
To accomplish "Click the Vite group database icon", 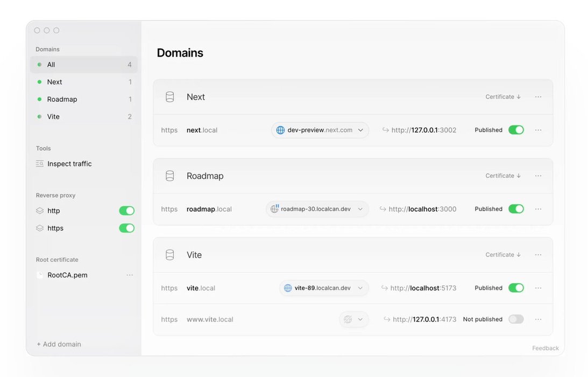I will [x=170, y=255].
